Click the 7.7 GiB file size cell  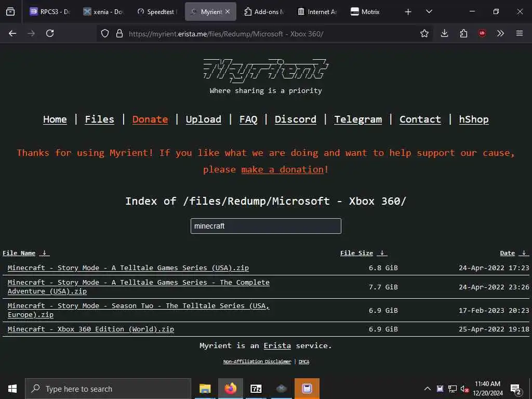[383, 287]
